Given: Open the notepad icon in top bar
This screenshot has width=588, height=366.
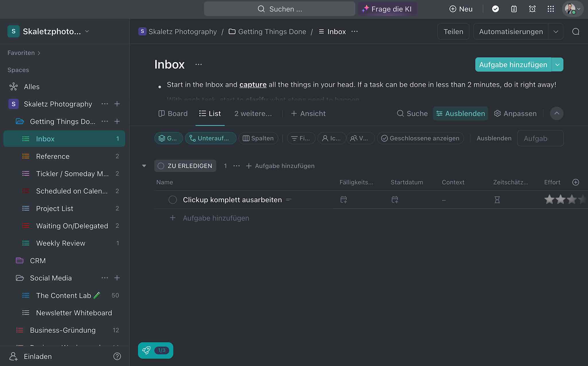Looking at the screenshot, I should (x=514, y=9).
